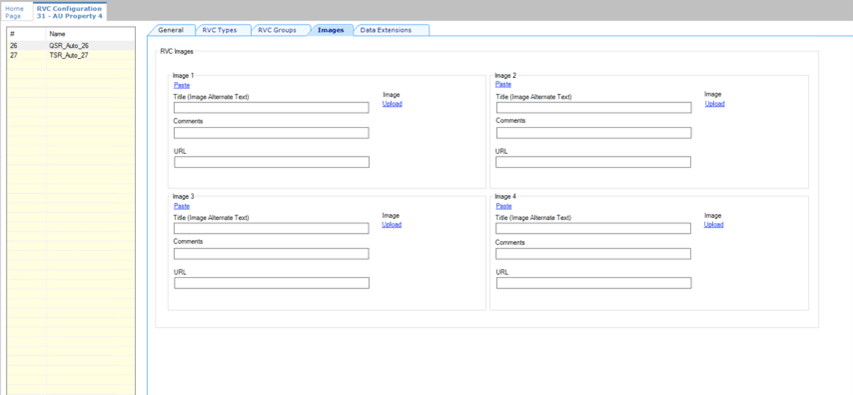Viewport: 853px width, 395px height.
Task: Select row TSR_Auto_27 in the list
Action: [71, 55]
